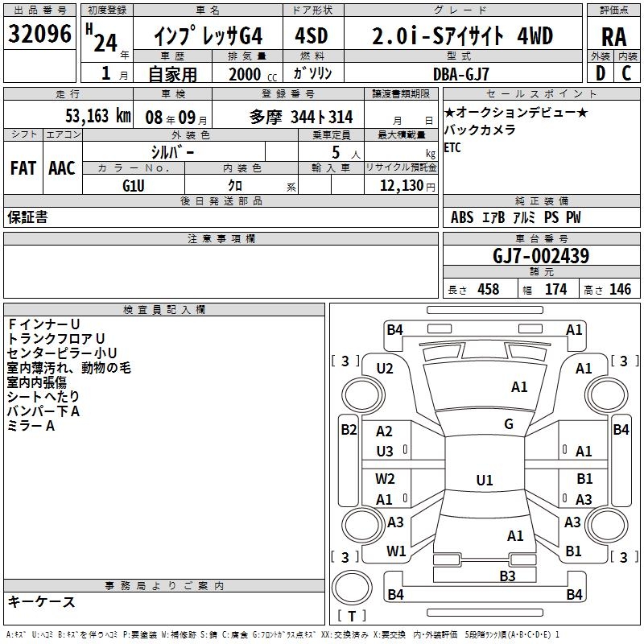Select inspector note トランクフロアU
This screenshot has width=644, height=644.
point(56,338)
